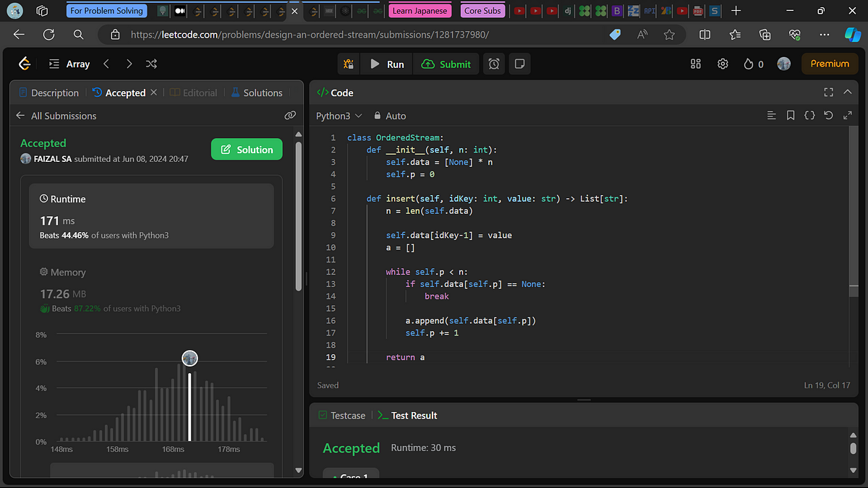The height and width of the screenshot is (488, 868).
Task: Open a new browser tab with plus
Action: pos(736,11)
